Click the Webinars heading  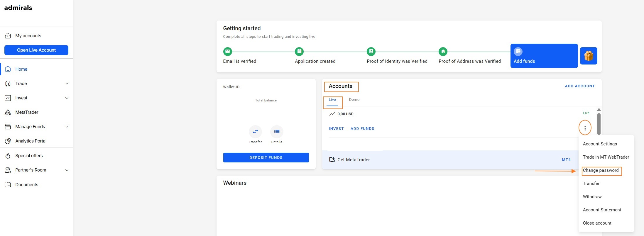click(x=235, y=183)
